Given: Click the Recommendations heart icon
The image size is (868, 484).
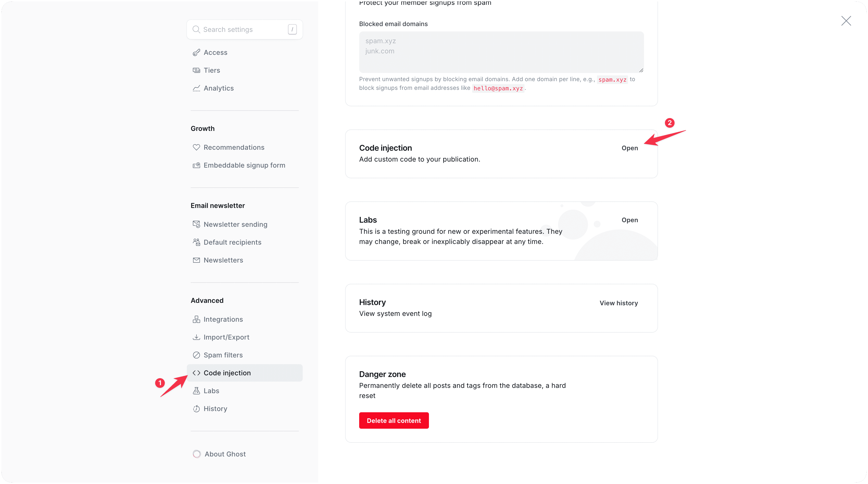Looking at the screenshot, I should [x=196, y=147].
